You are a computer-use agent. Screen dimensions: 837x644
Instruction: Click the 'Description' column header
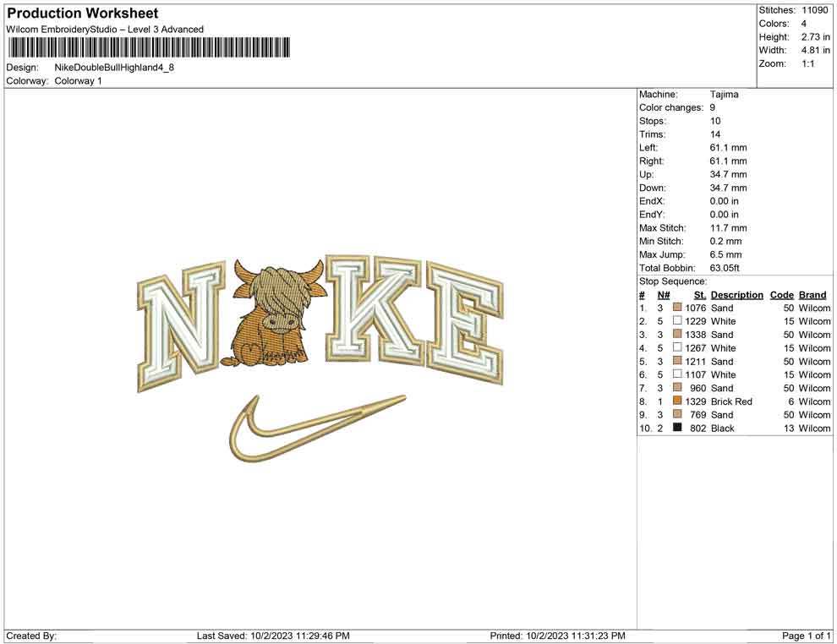736,295
